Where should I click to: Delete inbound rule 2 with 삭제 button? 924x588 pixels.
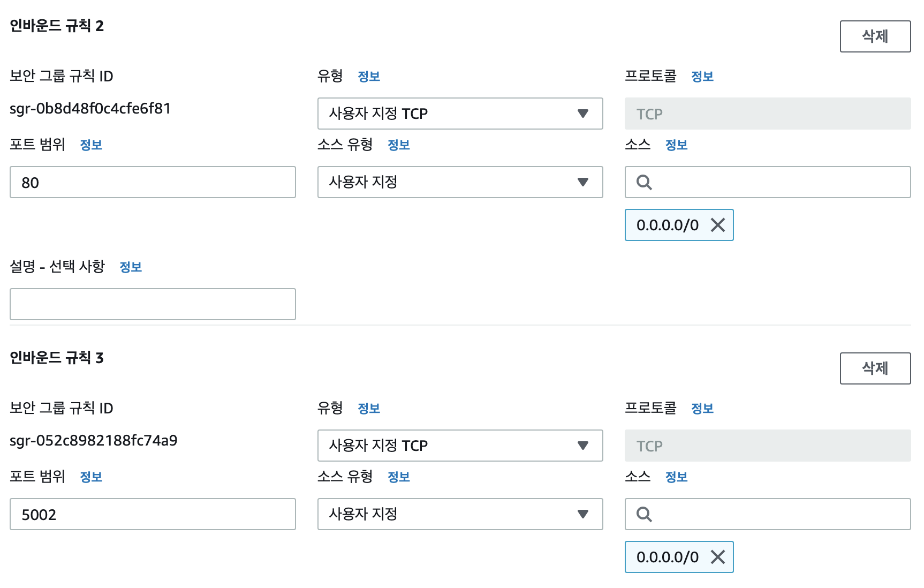click(875, 36)
